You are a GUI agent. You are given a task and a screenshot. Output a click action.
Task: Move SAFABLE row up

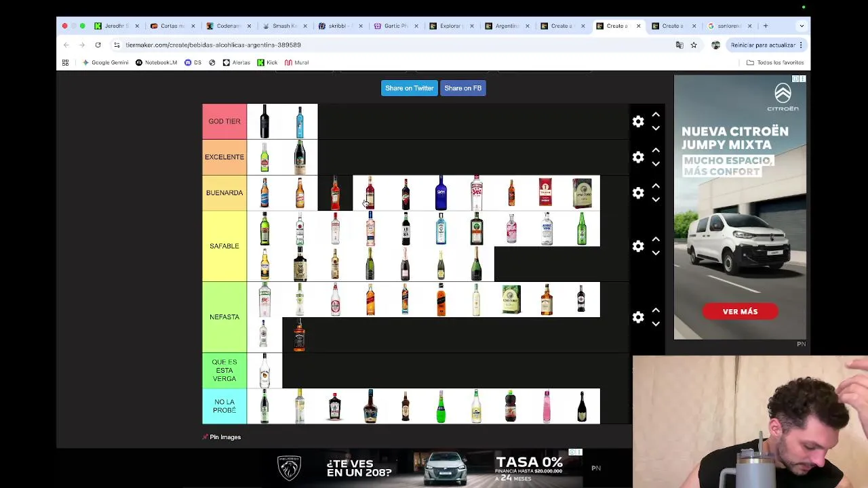[656, 239]
